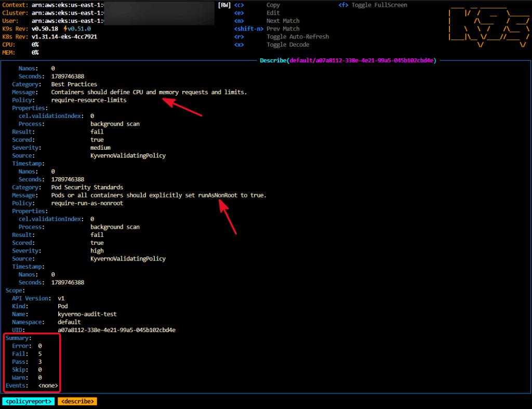Viewport: 532px width, 409px height.
Task: Click the <e> Edit shortcut key
Action: (239, 13)
